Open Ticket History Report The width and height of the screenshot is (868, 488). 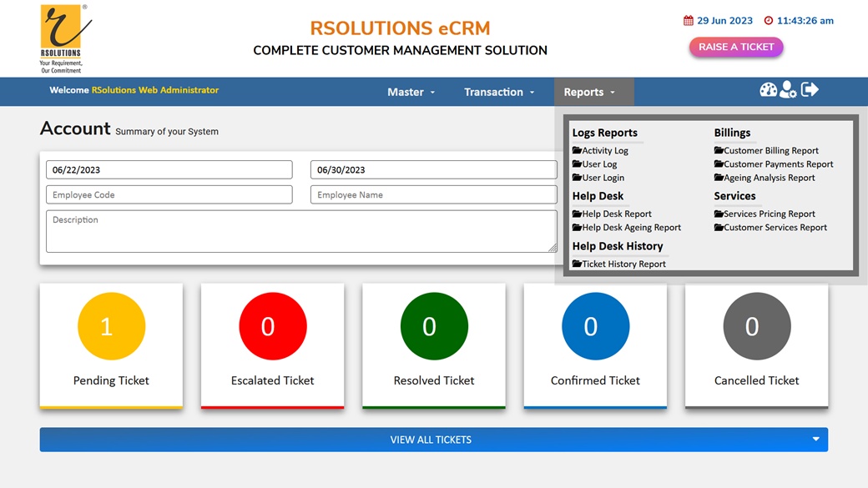click(623, 264)
